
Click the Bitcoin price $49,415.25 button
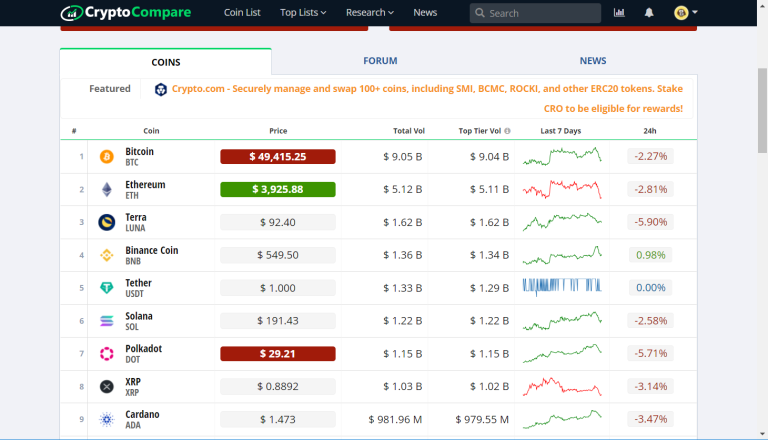(277, 157)
